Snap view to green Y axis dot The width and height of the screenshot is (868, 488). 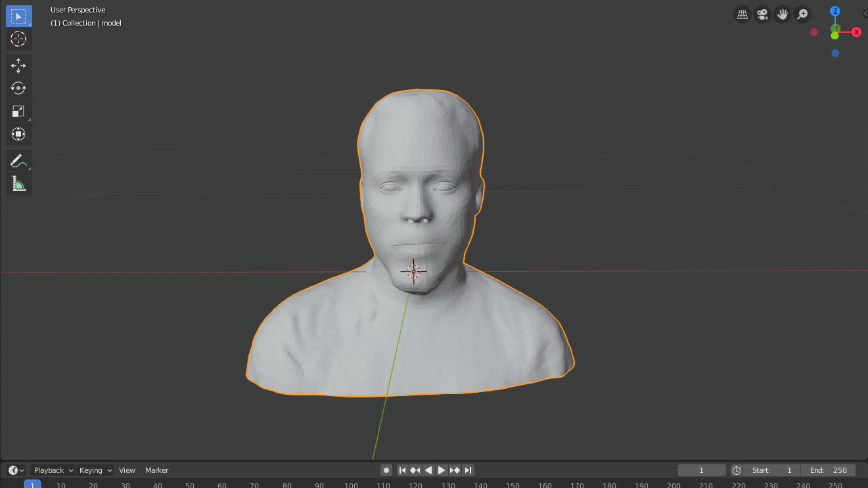[834, 35]
